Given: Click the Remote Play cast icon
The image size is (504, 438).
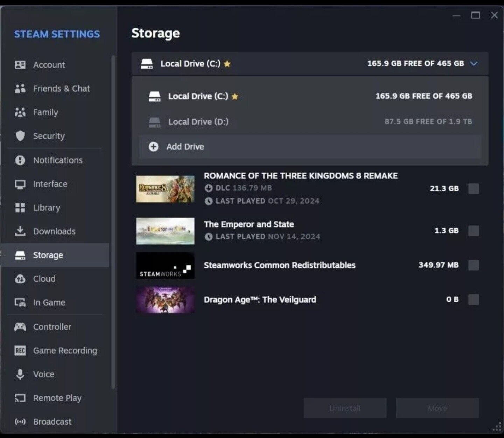Looking at the screenshot, I should tap(20, 398).
